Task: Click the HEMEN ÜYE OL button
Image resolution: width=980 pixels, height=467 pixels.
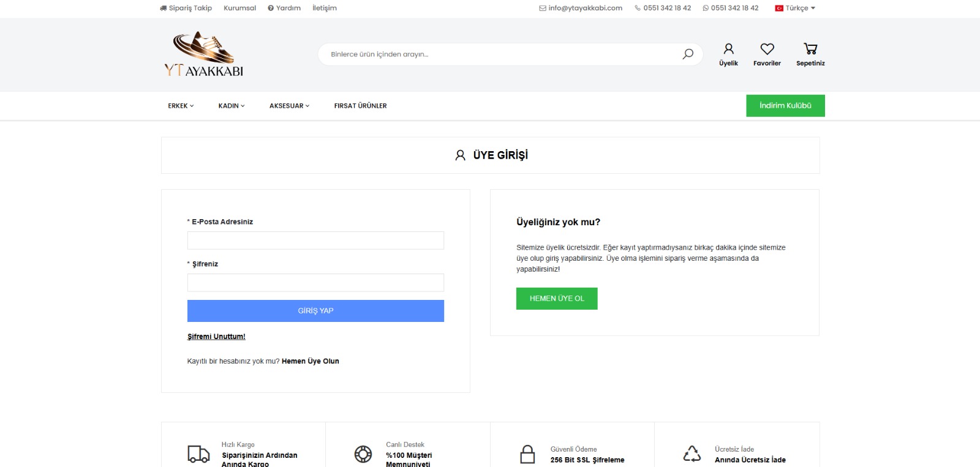Action: pos(557,299)
